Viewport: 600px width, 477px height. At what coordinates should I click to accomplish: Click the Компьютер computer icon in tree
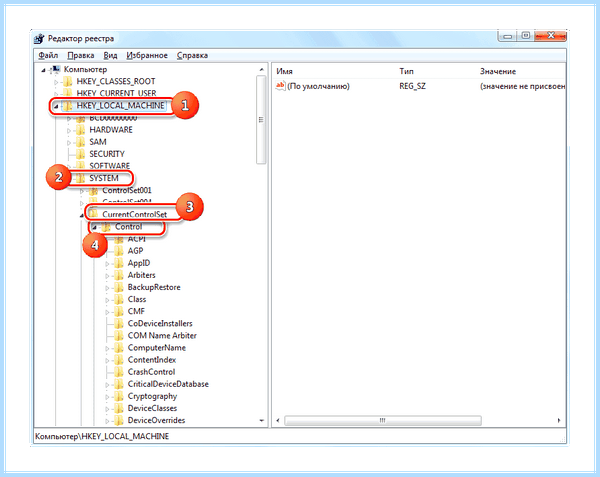click(x=56, y=69)
